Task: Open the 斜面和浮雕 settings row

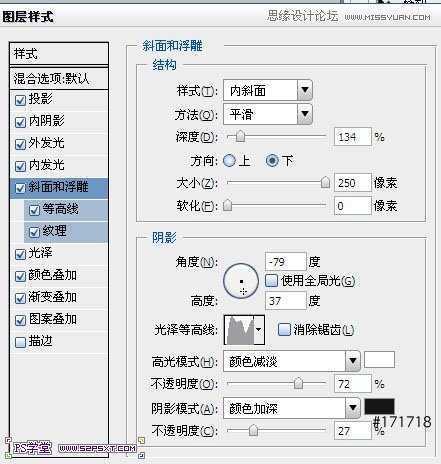Action: (x=59, y=188)
